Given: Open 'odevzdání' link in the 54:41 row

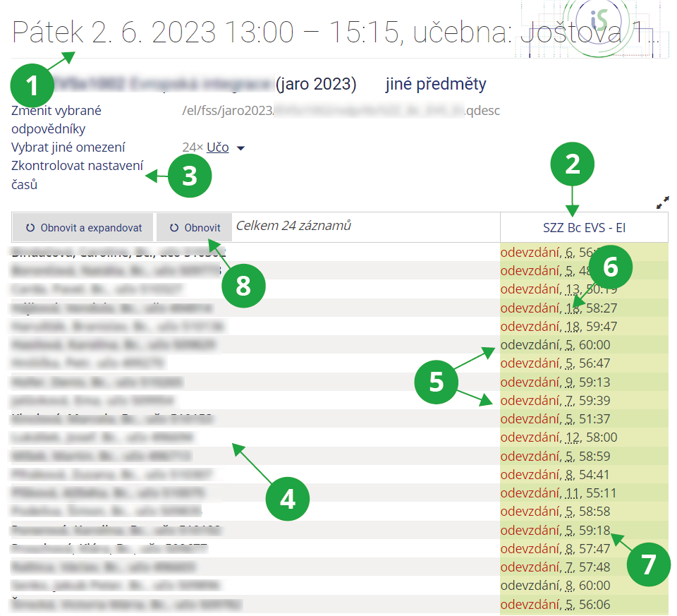Looking at the screenshot, I should pos(531,474).
